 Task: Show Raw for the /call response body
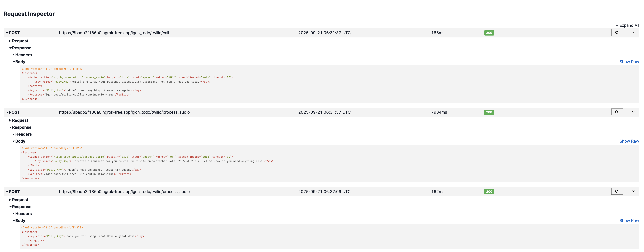629,62
